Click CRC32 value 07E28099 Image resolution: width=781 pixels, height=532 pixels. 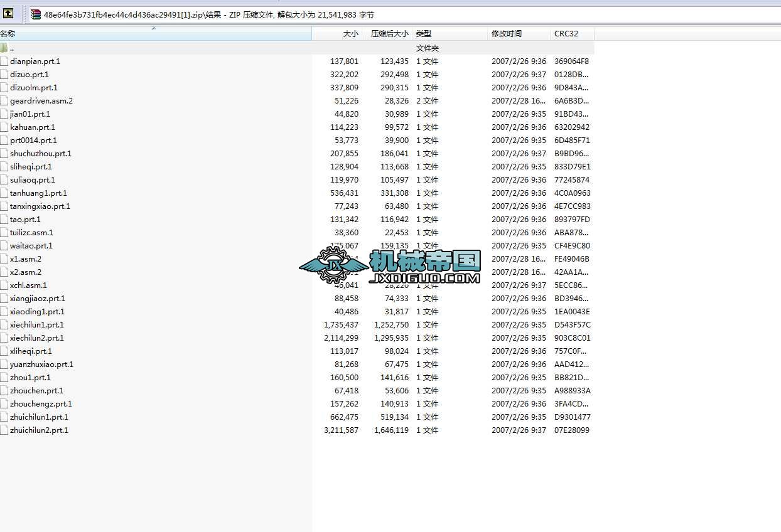pyautogui.click(x=572, y=430)
